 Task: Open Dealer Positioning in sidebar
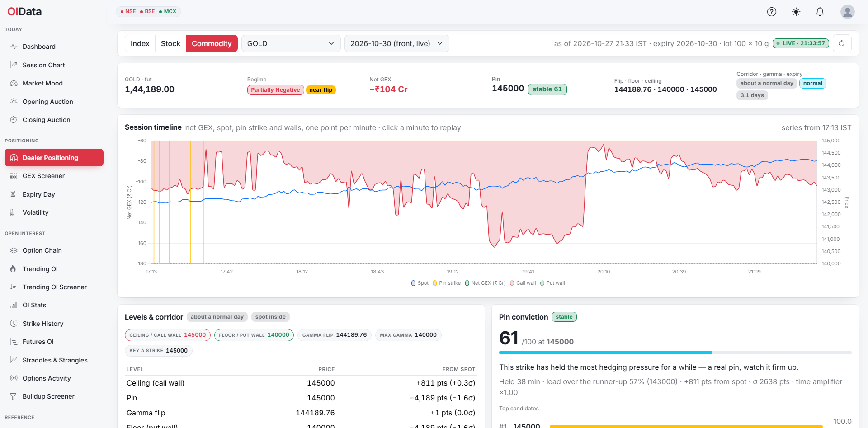pos(54,158)
